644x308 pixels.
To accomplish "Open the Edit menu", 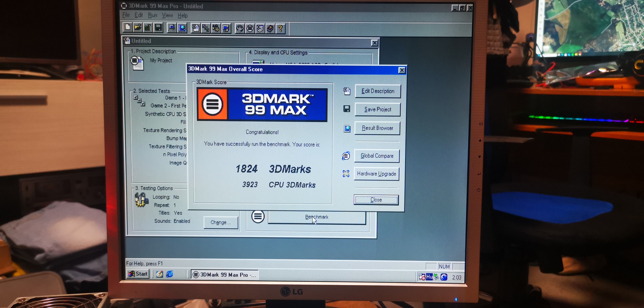I will click(139, 15).
